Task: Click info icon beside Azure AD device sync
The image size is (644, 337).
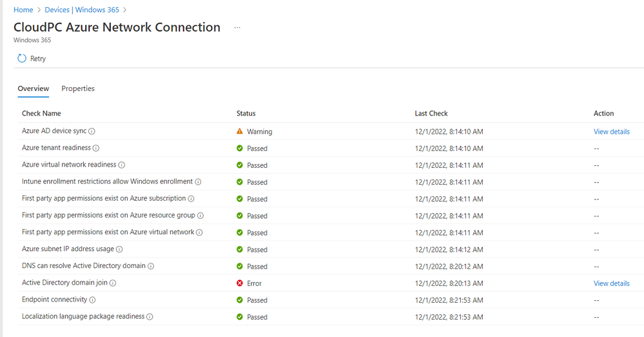Action: [92, 132]
